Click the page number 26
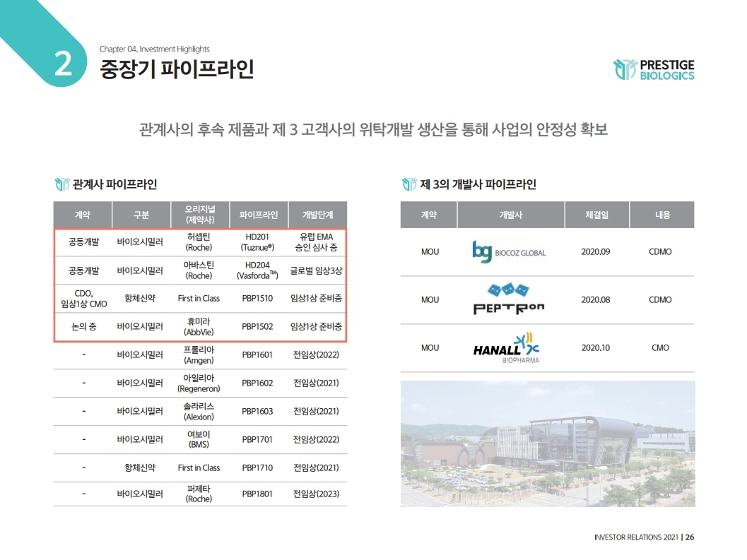The width and height of the screenshot is (747, 560). pos(690,537)
